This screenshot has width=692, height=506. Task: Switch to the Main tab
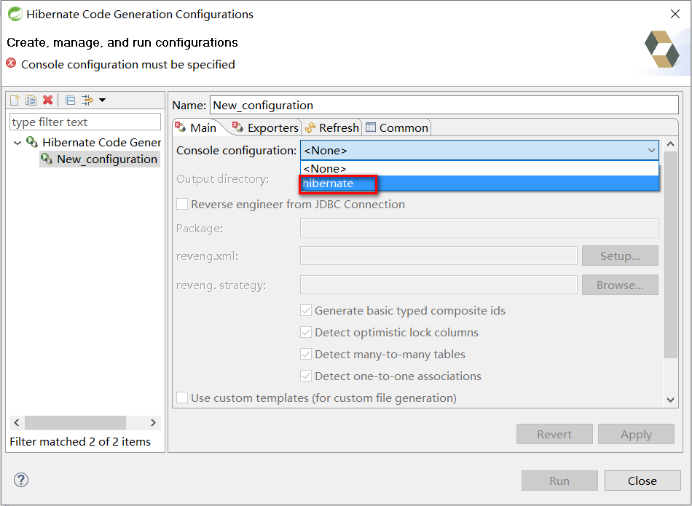(196, 128)
